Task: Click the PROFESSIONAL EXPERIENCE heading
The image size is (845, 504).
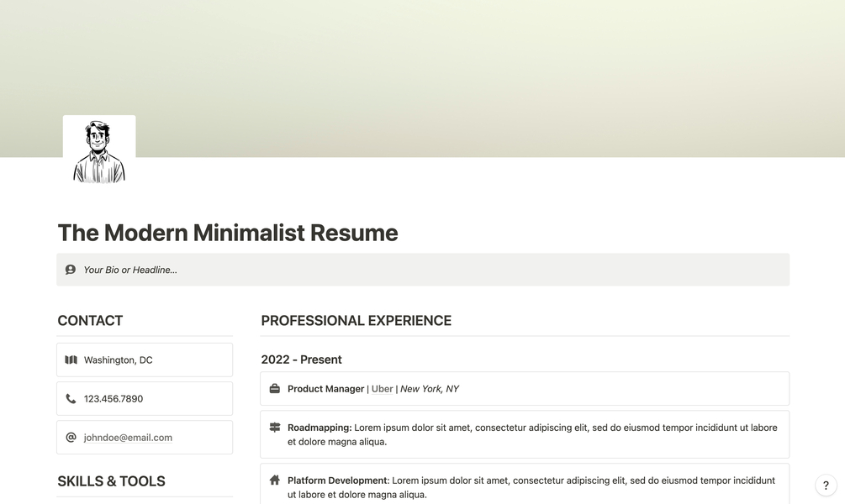Action: pos(356,321)
